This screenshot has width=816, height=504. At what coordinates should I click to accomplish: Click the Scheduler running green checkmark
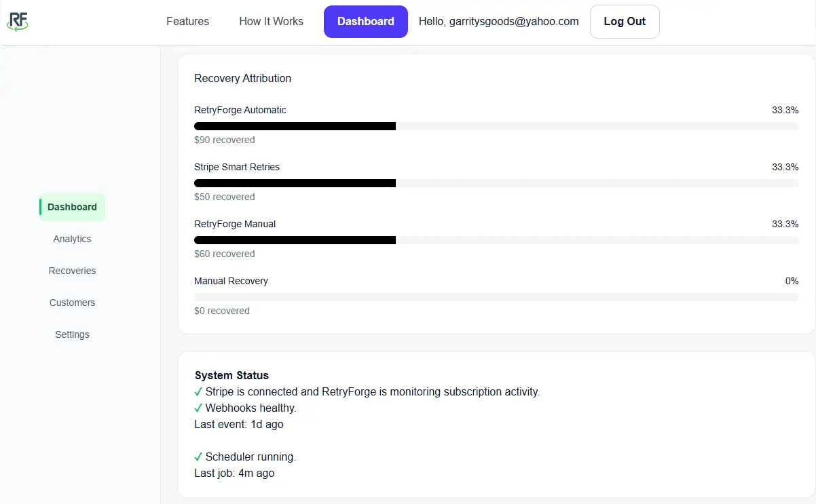pyautogui.click(x=198, y=457)
